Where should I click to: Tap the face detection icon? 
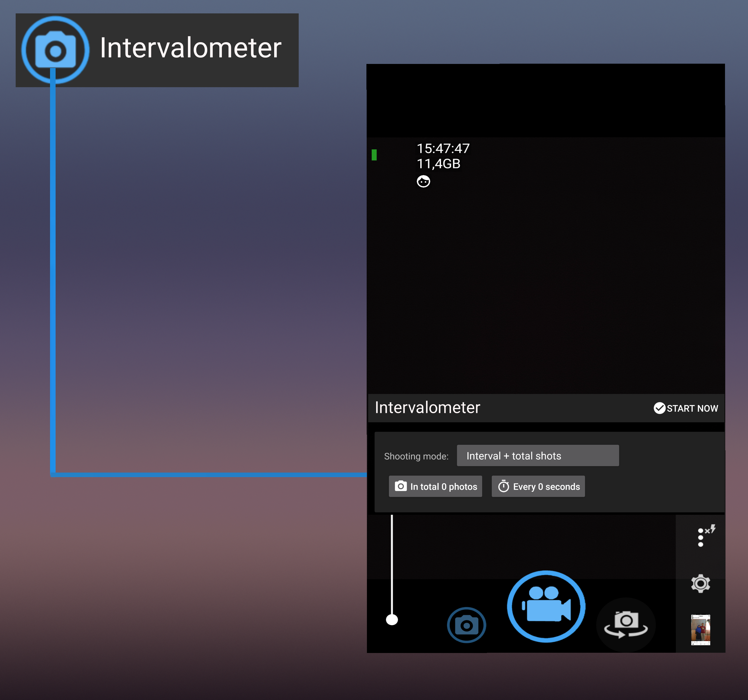pyautogui.click(x=423, y=181)
